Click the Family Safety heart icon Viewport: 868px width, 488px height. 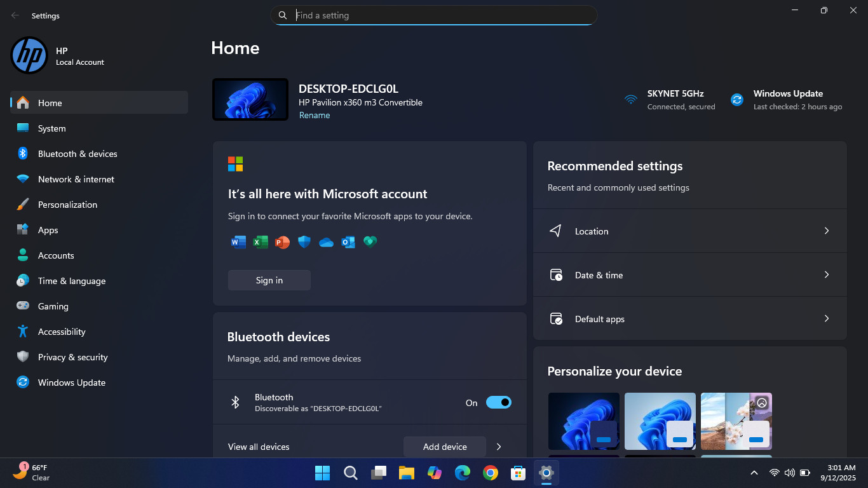pyautogui.click(x=370, y=242)
